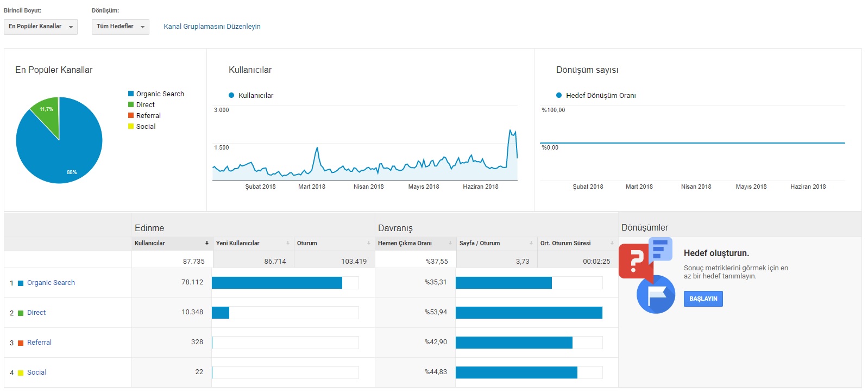Click the total 103.419 sessions value
The height and width of the screenshot is (391, 868).
(x=354, y=262)
